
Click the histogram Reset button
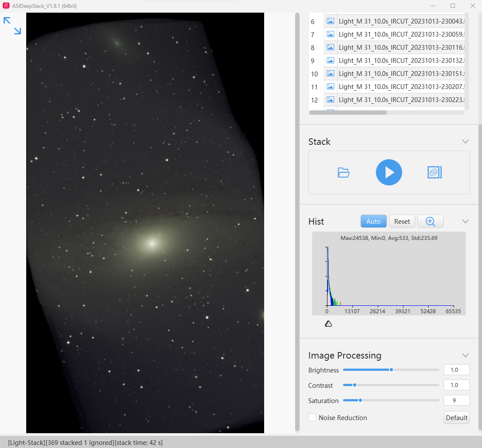402,222
